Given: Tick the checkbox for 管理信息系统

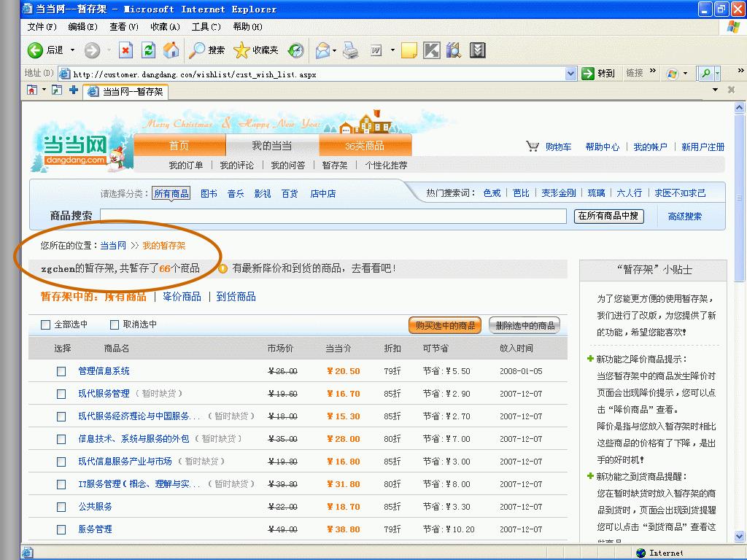Looking at the screenshot, I should click(x=61, y=371).
